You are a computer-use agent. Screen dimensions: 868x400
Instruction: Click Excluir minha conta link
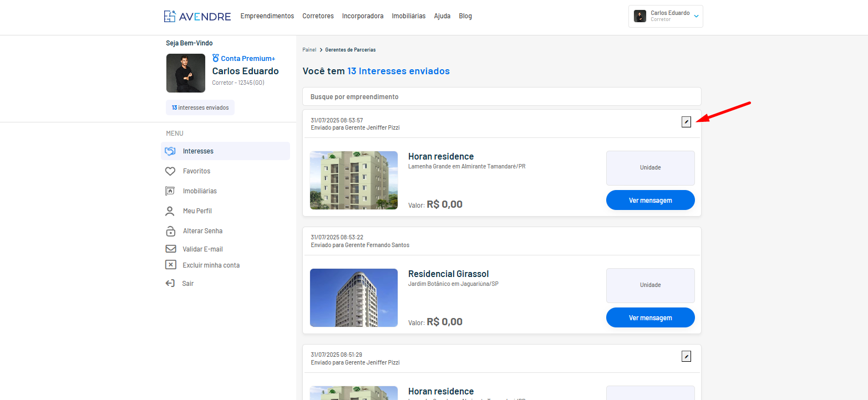(x=211, y=265)
